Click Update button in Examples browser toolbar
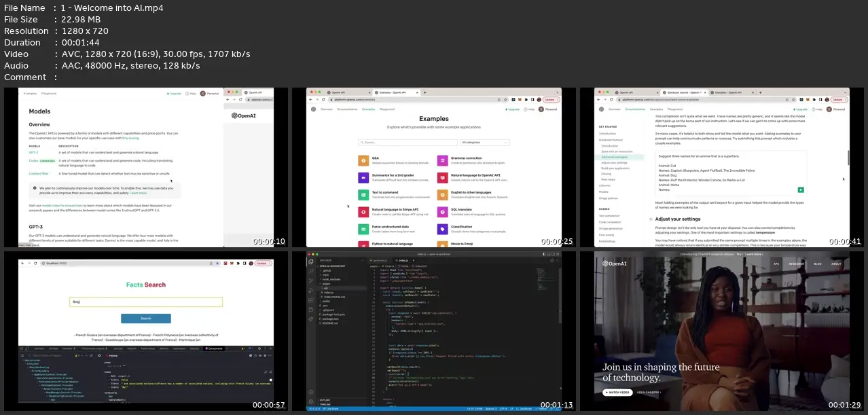This screenshot has height=415, width=868. pyautogui.click(x=551, y=99)
